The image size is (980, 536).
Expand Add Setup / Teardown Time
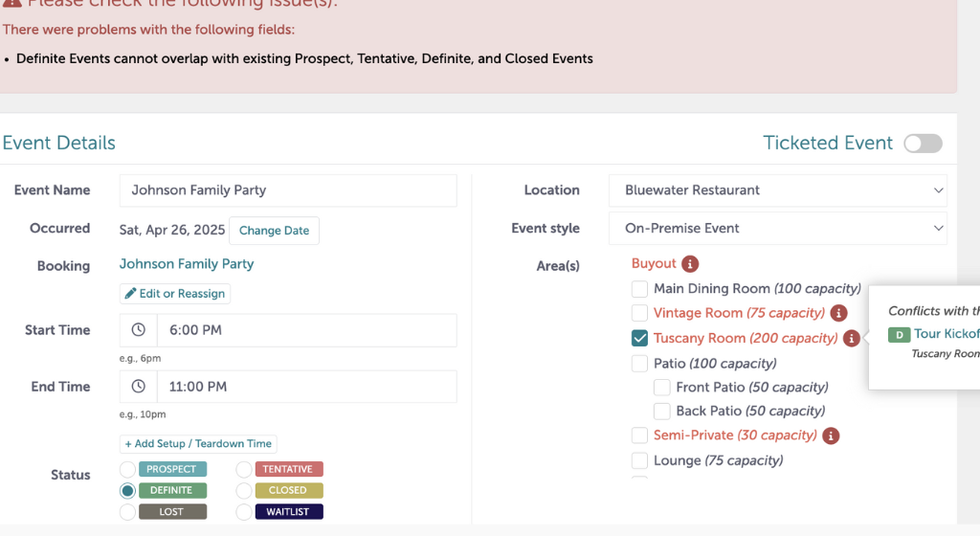198,444
